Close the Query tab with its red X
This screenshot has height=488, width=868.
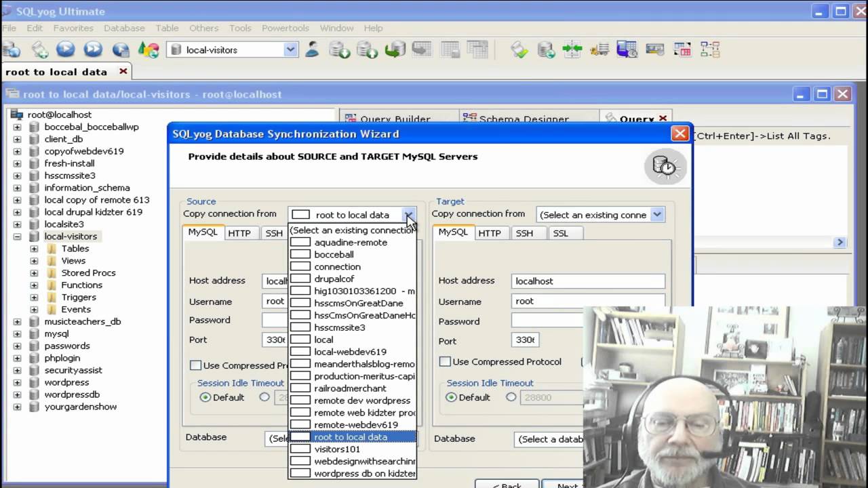coord(663,118)
